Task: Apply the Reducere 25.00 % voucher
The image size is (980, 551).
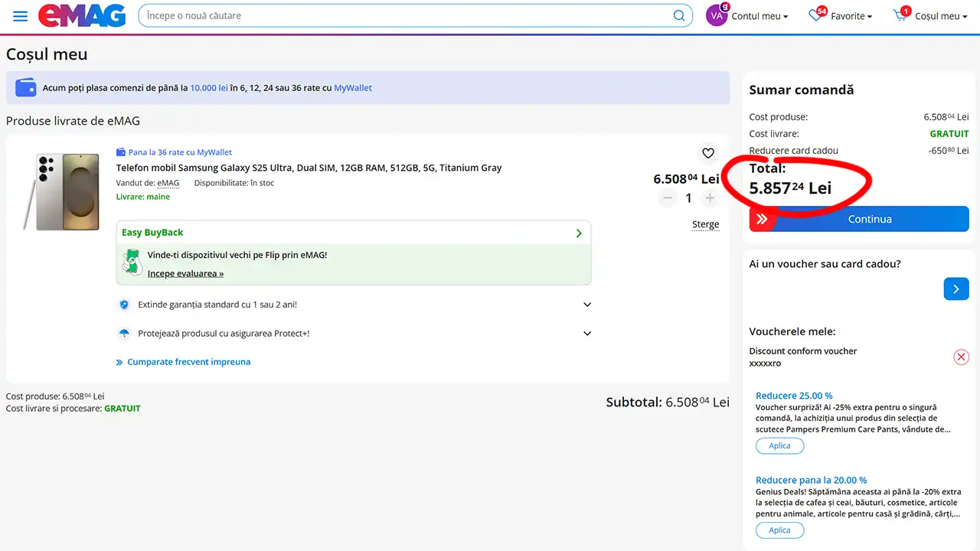Action: (x=779, y=446)
